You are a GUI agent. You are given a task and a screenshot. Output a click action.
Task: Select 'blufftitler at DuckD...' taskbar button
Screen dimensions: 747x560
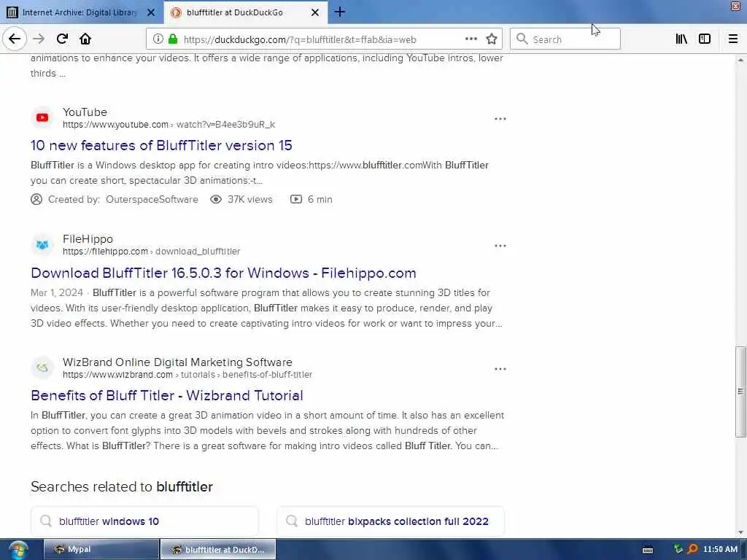[x=218, y=549]
